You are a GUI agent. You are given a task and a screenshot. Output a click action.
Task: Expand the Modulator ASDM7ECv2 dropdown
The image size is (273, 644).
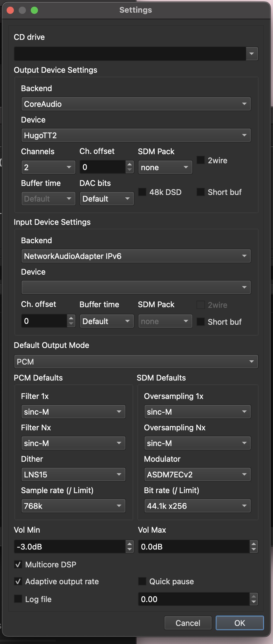tap(197, 475)
